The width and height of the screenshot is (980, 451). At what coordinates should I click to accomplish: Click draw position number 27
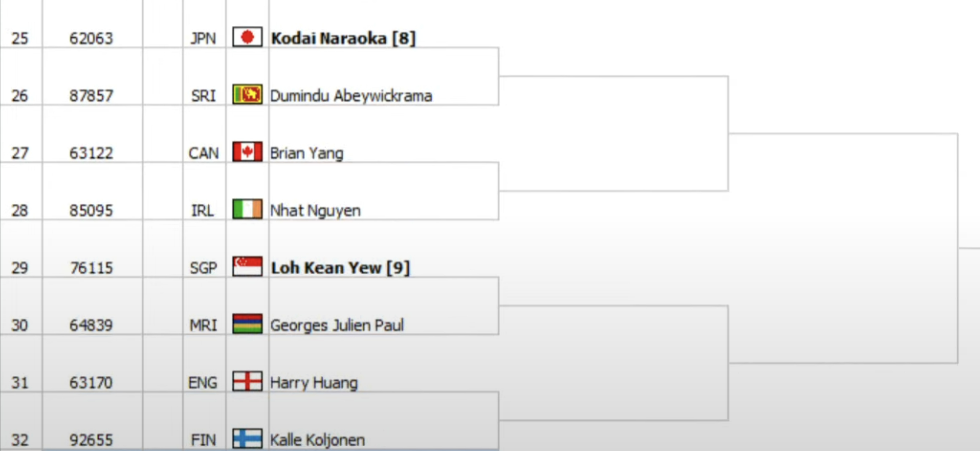click(20, 153)
